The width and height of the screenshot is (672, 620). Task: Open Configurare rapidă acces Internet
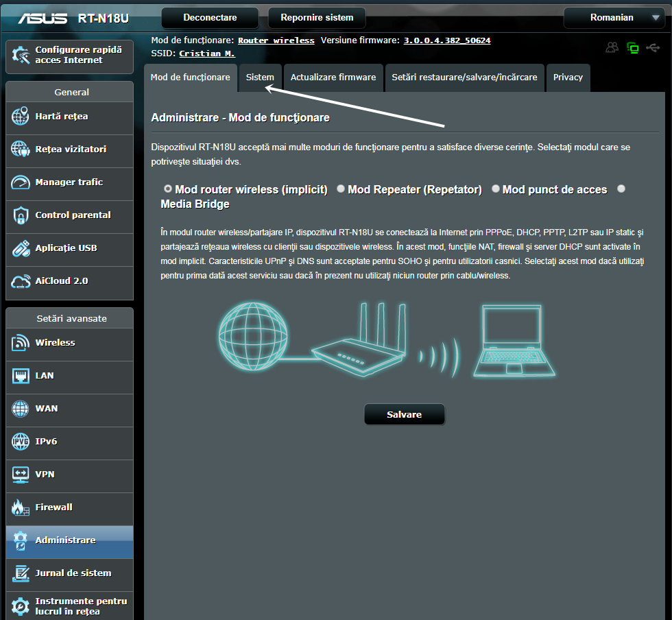[x=70, y=56]
